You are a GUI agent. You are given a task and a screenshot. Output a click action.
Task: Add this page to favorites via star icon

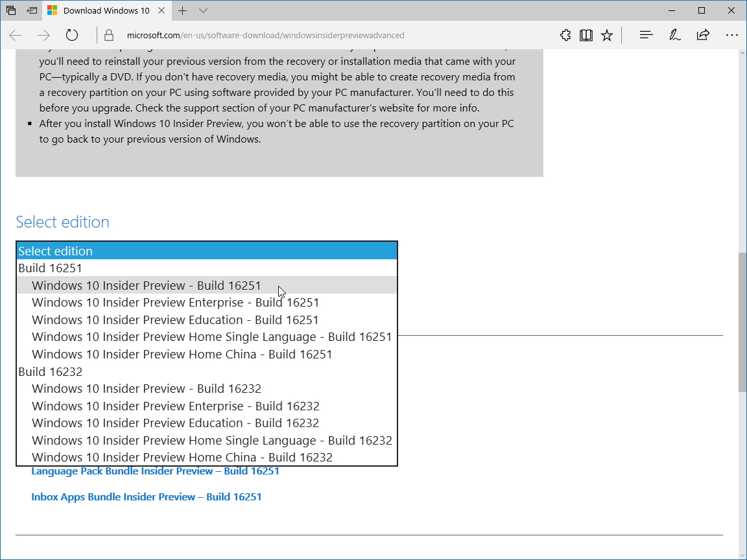pos(606,35)
